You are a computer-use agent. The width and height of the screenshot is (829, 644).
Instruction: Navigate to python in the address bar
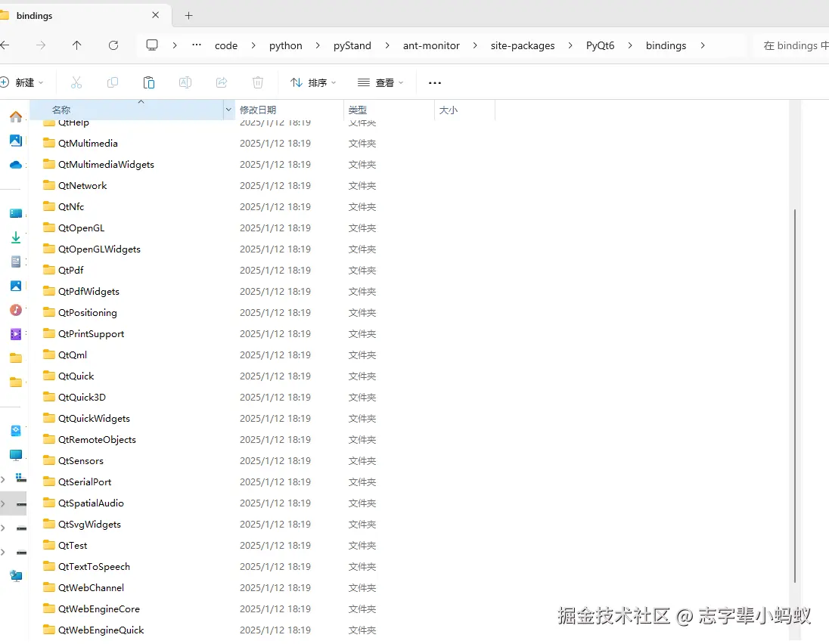(x=285, y=46)
